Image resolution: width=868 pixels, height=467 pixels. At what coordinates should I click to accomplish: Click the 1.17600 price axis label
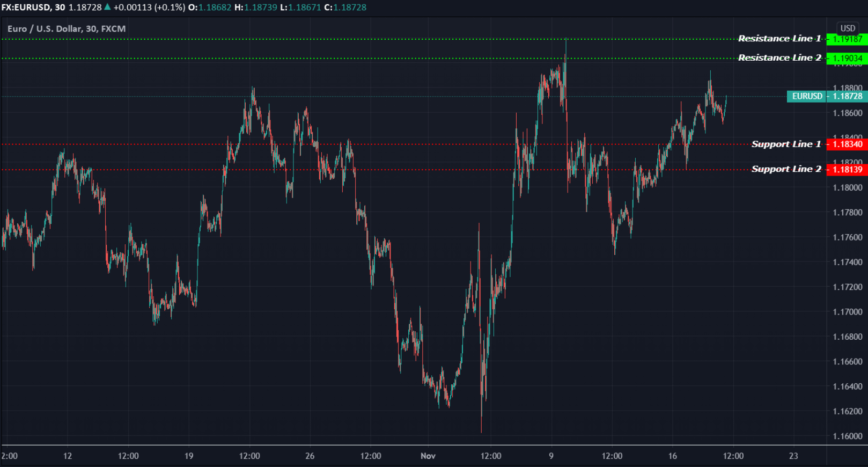point(848,237)
